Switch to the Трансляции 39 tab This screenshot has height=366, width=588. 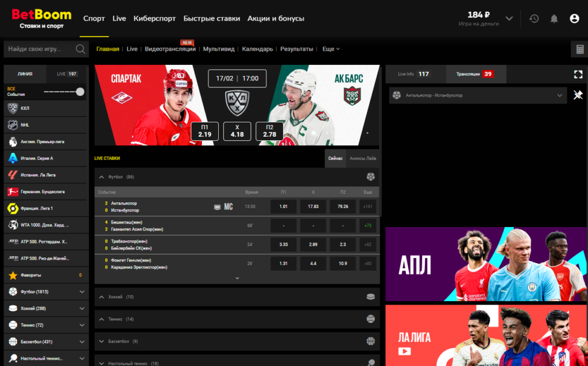point(476,74)
